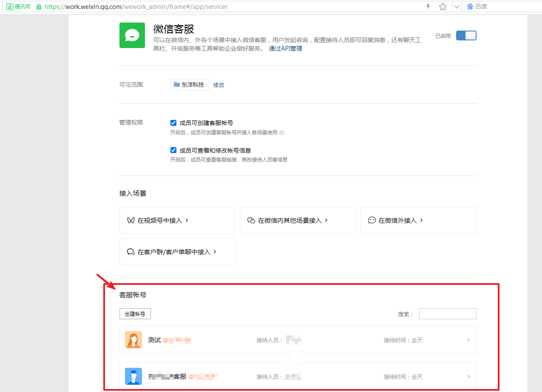Click the green WeChat customer service app icon

click(x=132, y=35)
